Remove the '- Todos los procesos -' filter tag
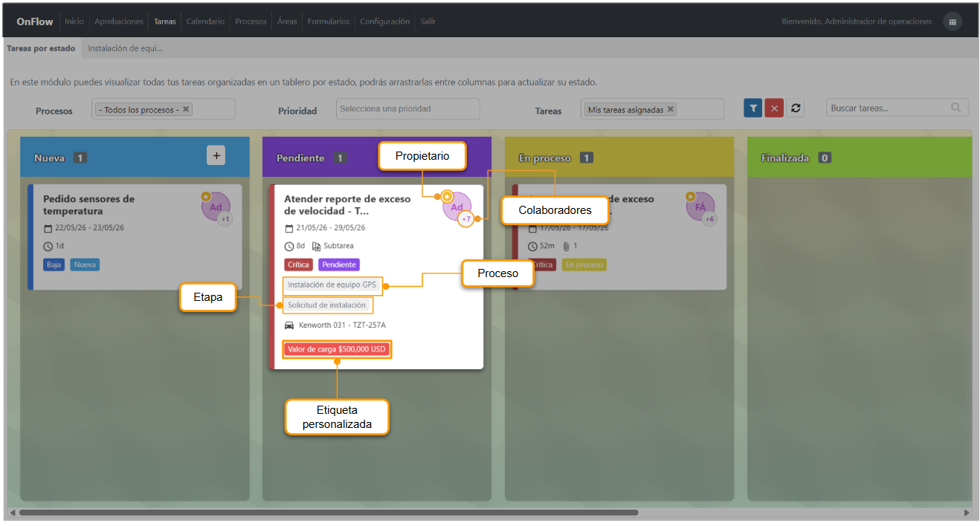The height and width of the screenshot is (526, 980). [x=186, y=109]
